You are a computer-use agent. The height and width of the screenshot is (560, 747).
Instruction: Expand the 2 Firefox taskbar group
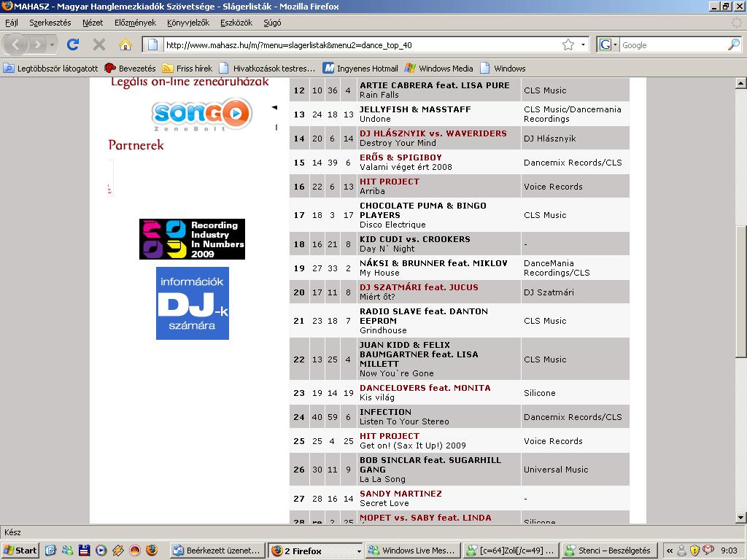coord(359,551)
